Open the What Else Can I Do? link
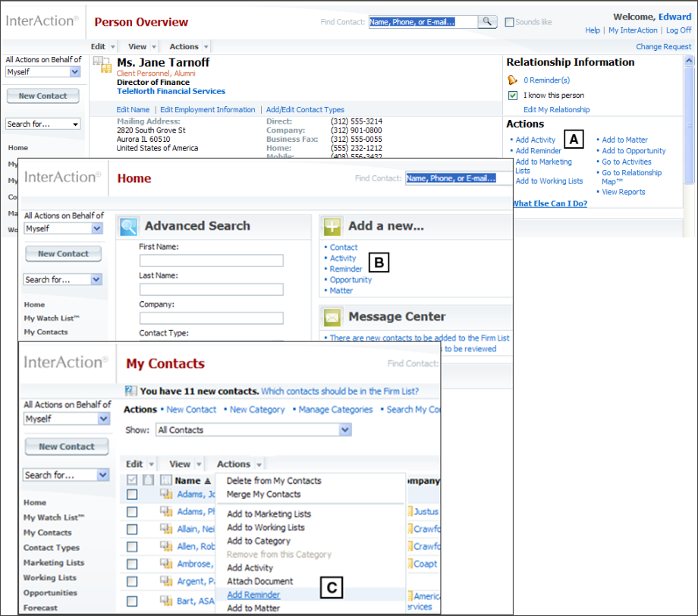Viewport: 698px width, 616px height. [x=550, y=203]
